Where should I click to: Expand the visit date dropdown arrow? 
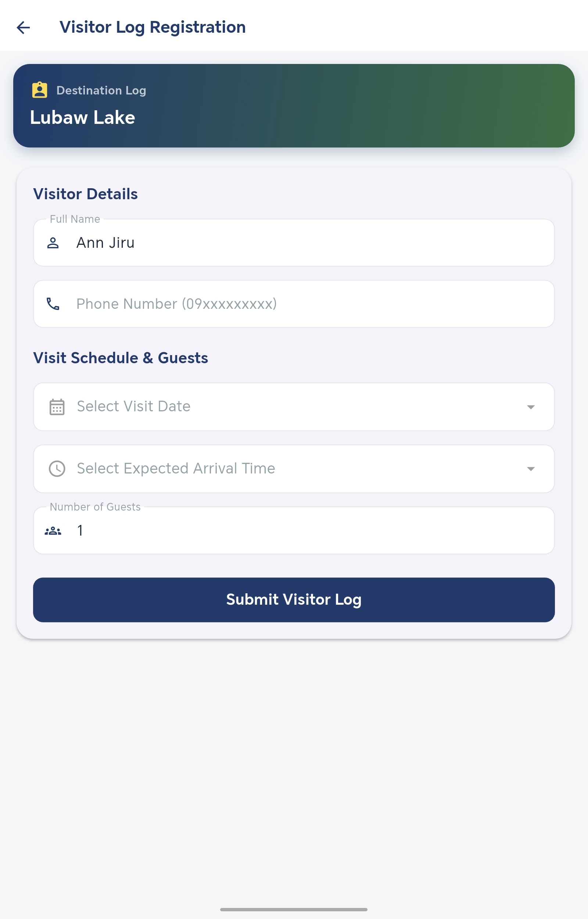(531, 407)
